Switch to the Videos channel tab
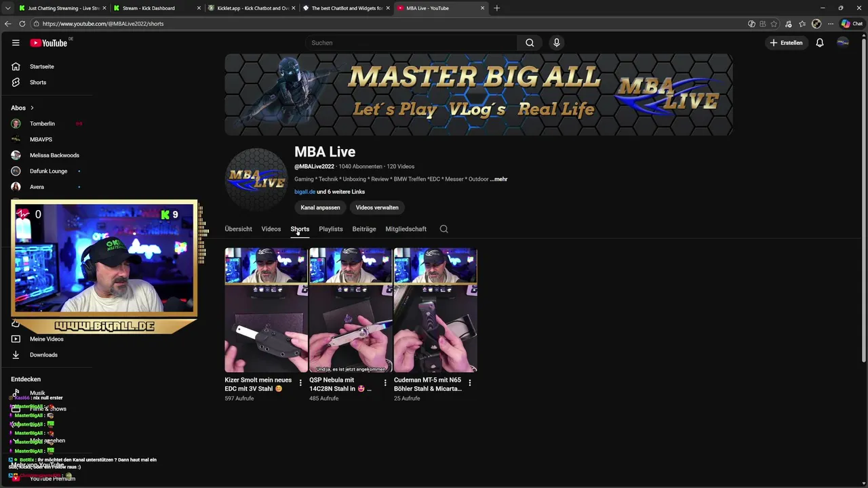This screenshot has height=488, width=868. click(271, 229)
